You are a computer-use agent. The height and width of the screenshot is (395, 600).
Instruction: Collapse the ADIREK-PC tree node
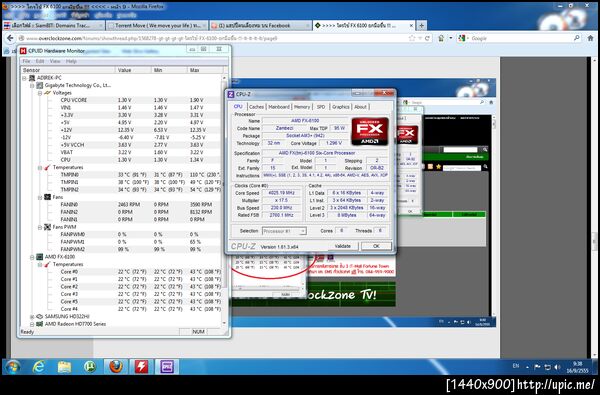(x=24, y=78)
